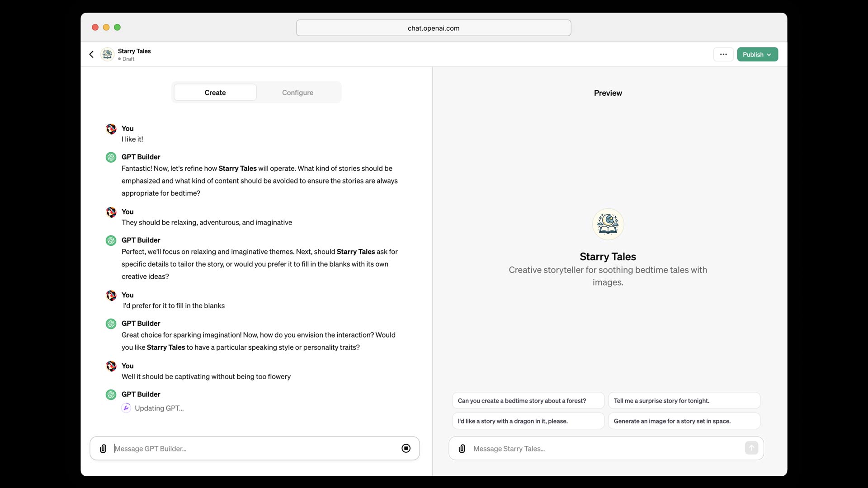Click the "I'd prefer for it to fill in the blanks" message
The height and width of the screenshot is (488, 868).
pyautogui.click(x=174, y=305)
